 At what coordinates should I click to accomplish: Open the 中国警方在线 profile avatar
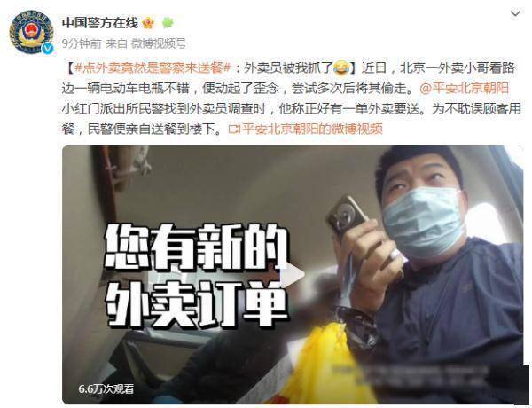tap(30, 32)
